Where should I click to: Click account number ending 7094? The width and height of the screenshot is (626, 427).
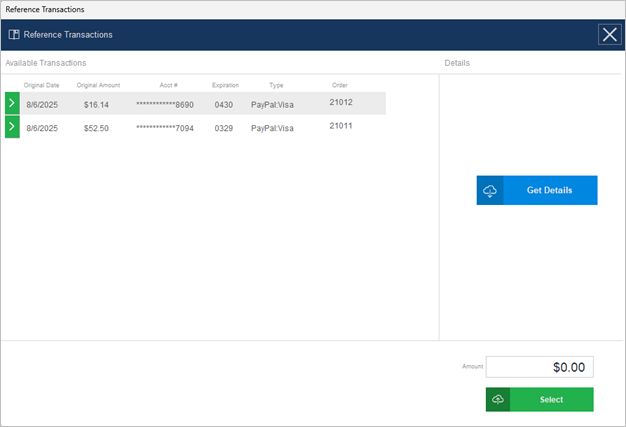pyautogui.click(x=165, y=128)
